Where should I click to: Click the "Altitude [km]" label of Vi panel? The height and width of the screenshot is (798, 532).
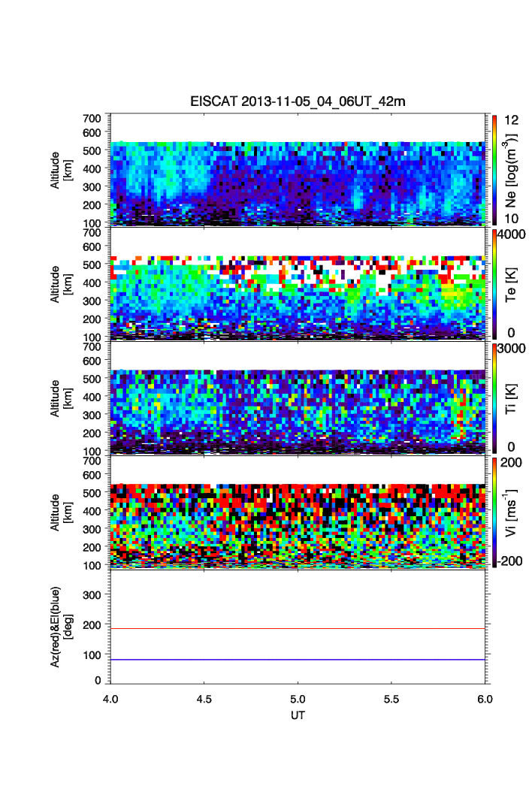click(61, 512)
